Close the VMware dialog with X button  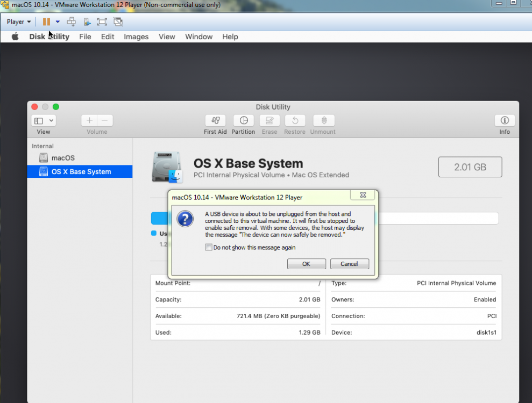tap(363, 195)
